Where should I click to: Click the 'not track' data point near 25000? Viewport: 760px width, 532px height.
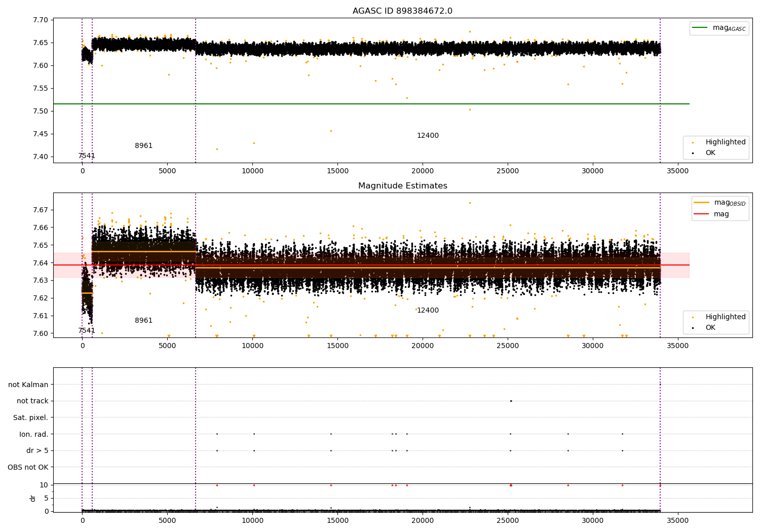coord(511,401)
